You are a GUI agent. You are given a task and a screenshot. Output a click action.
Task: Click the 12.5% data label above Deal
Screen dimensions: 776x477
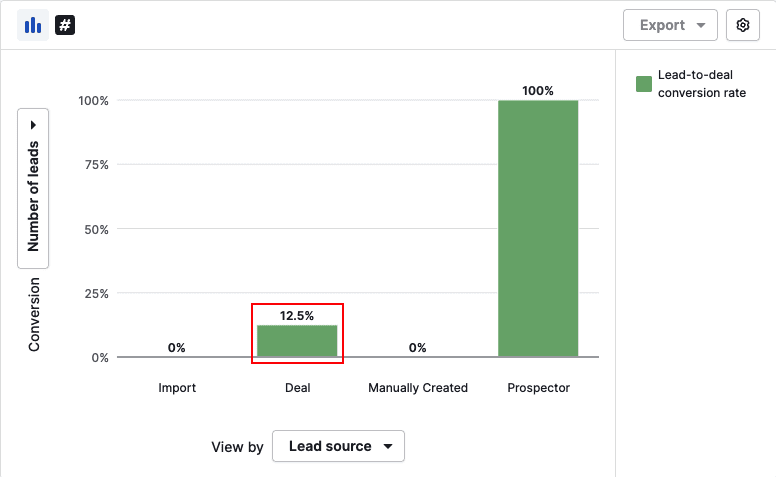(x=297, y=316)
